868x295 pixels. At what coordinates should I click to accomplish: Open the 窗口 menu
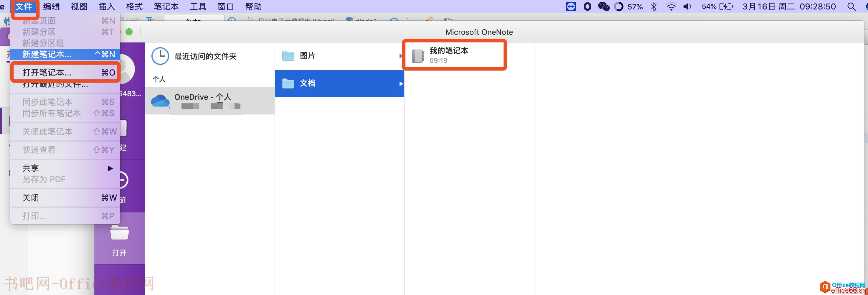pyautogui.click(x=225, y=6)
